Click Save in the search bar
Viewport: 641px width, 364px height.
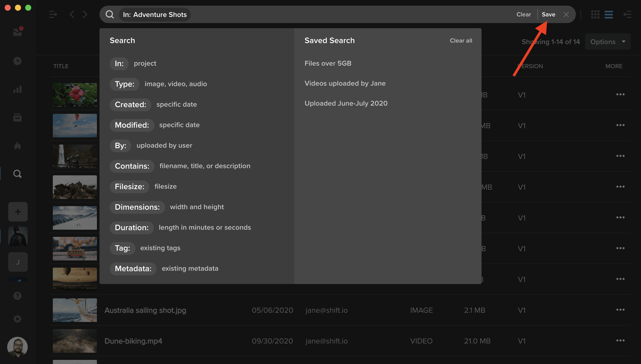click(548, 14)
